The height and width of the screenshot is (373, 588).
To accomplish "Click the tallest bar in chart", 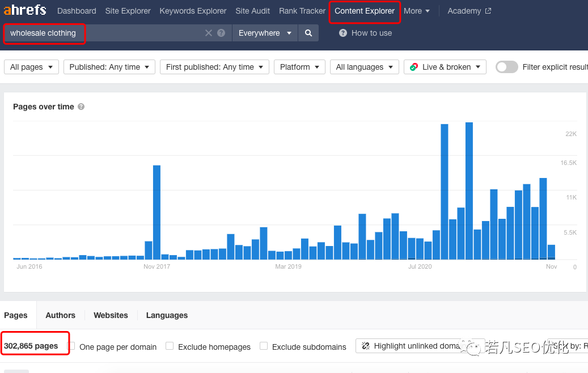I will [469, 190].
